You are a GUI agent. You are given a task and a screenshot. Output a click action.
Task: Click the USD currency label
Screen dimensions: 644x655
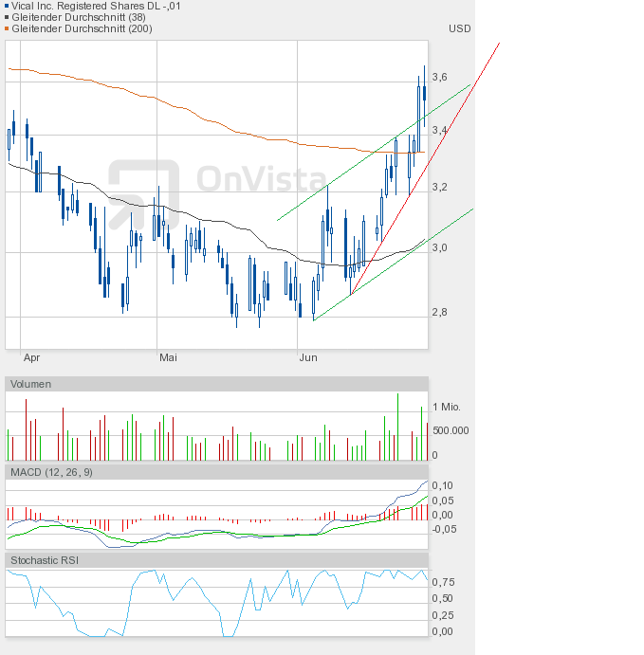(x=460, y=28)
